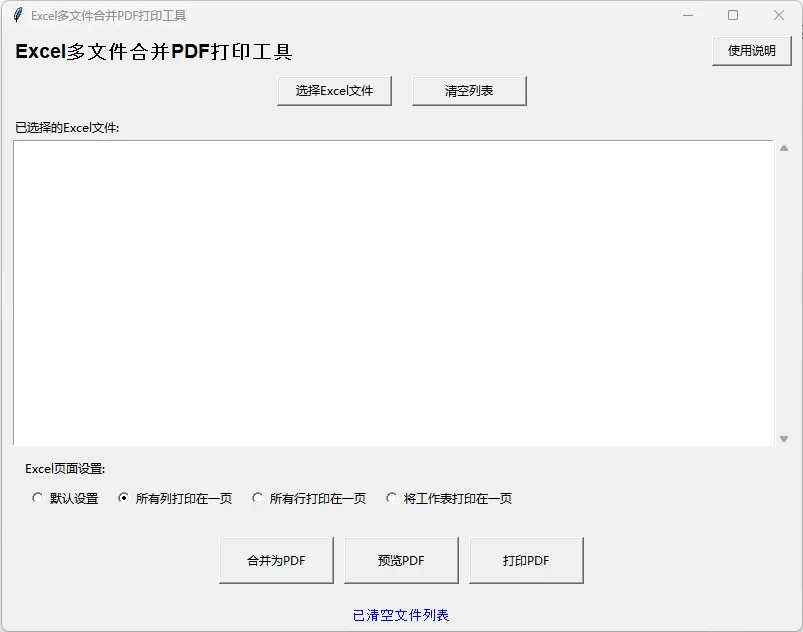The image size is (803, 632).
Task: Click the scrollbar down arrow of file list
Action: pyautogui.click(x=784, y=438)
